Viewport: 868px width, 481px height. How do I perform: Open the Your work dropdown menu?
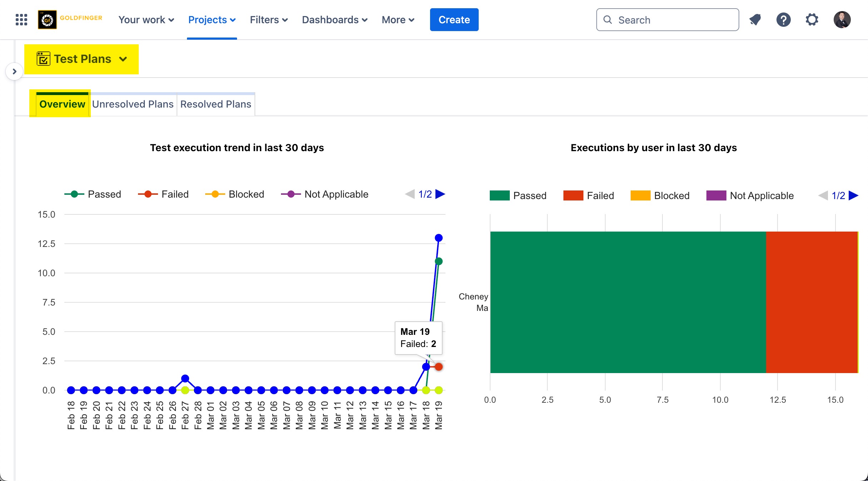146,20
